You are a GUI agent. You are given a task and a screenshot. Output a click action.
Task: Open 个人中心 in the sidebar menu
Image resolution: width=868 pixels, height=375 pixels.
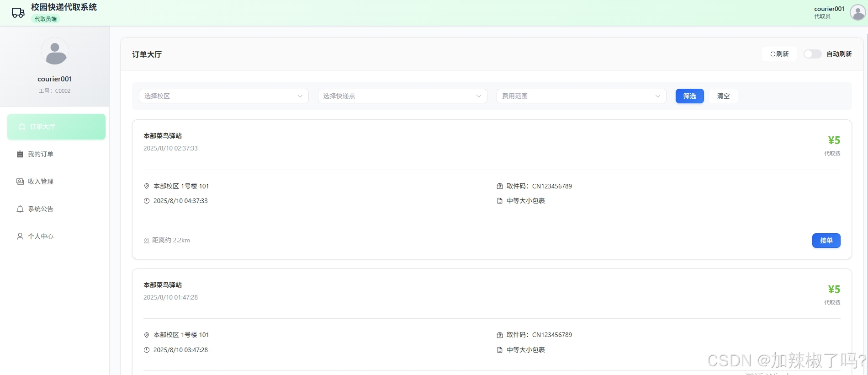tap(56, 236)
